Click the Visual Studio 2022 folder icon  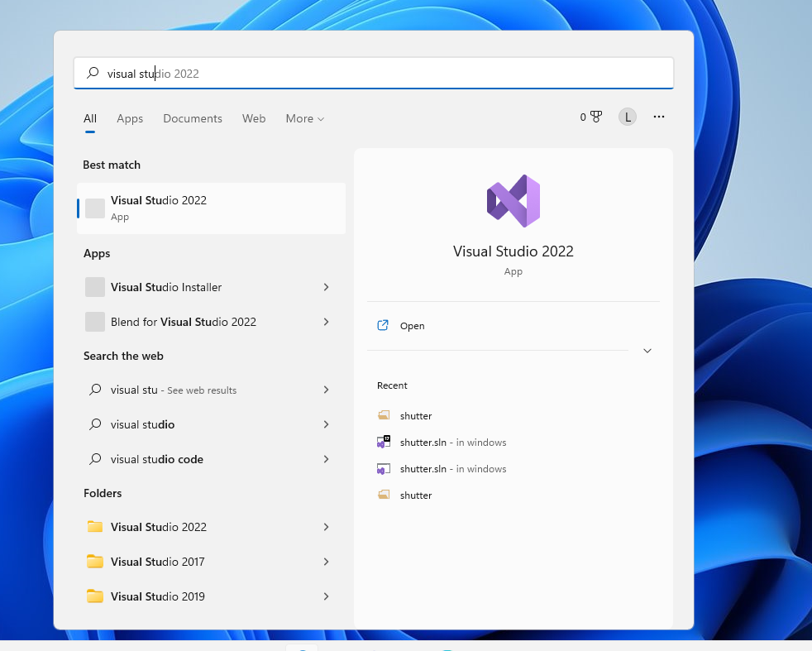[95, 526]
